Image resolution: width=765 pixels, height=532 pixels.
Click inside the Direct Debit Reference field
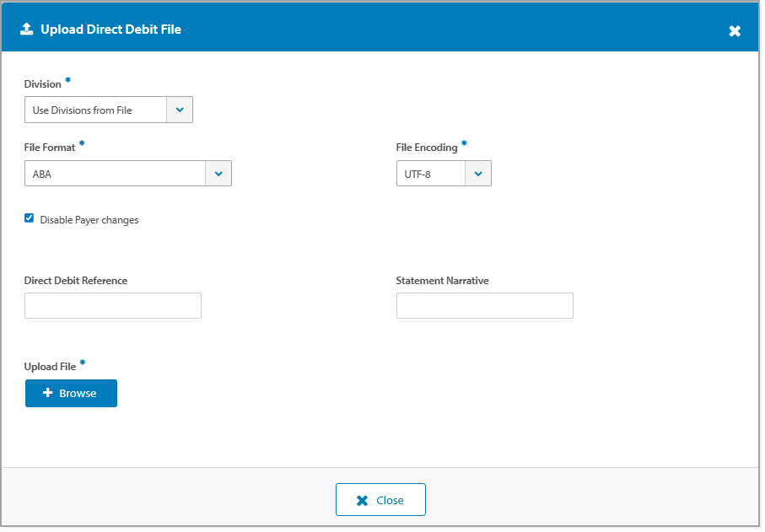[x=112, y=305]
